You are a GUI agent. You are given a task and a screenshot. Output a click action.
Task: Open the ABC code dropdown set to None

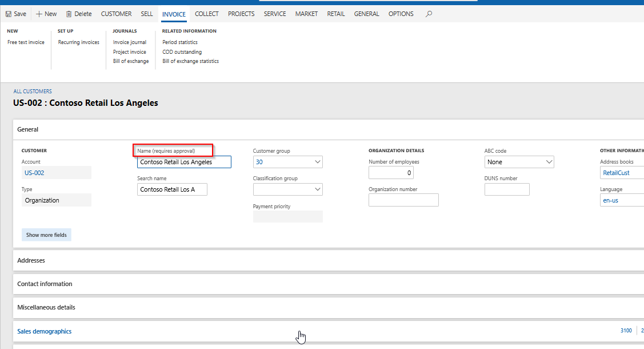(549, 162)
